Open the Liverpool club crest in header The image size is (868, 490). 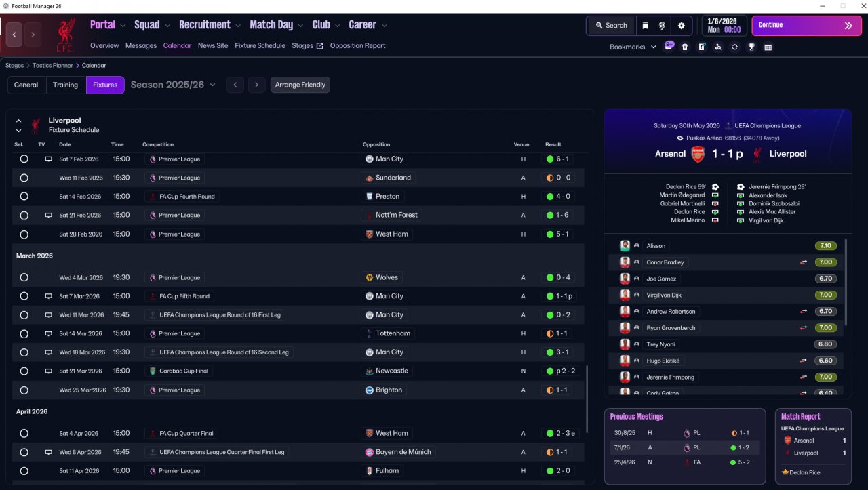(x=66, y=34)
